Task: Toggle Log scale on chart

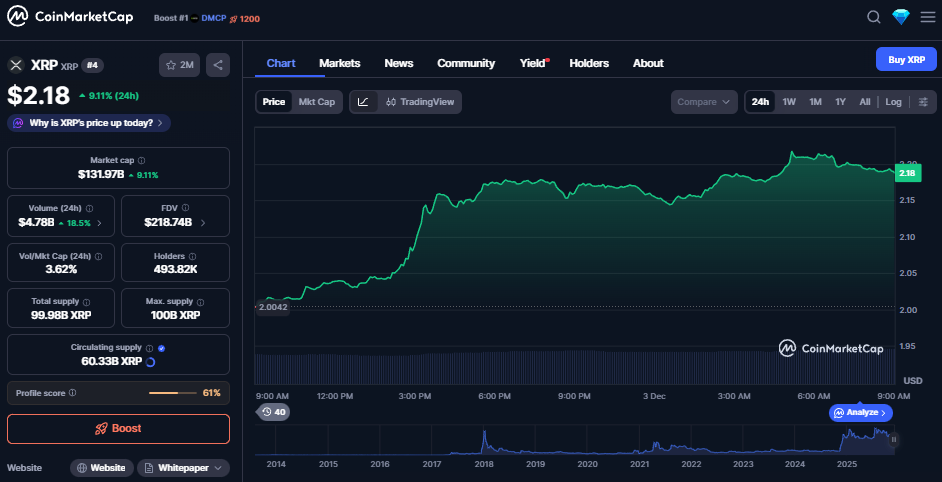Action: [x=893, y=102]
